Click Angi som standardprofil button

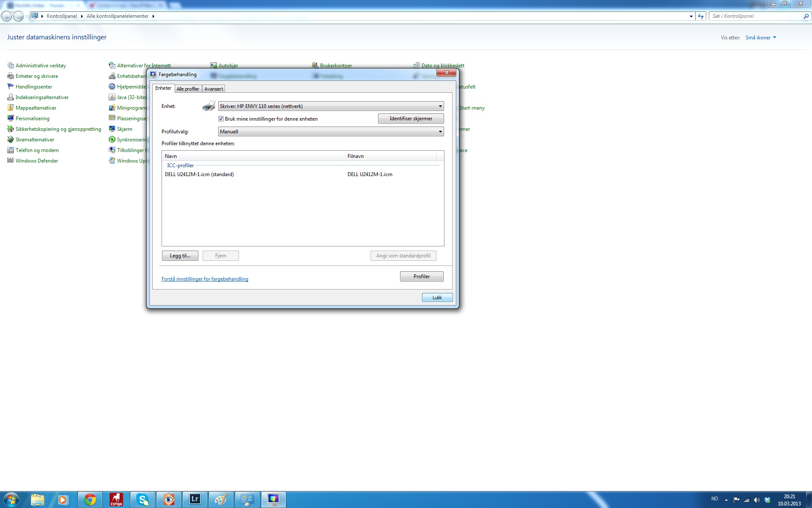(x=403, y=256)
